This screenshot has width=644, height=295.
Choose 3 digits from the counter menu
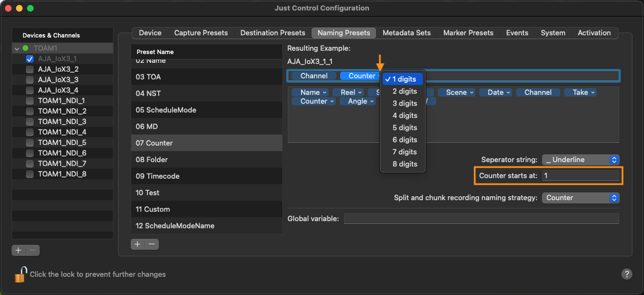click(402, 103)
